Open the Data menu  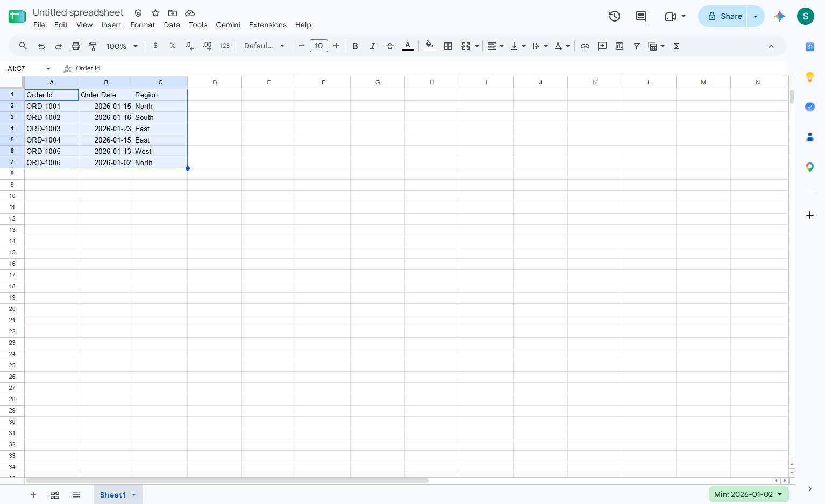click(x=172, y=25)
